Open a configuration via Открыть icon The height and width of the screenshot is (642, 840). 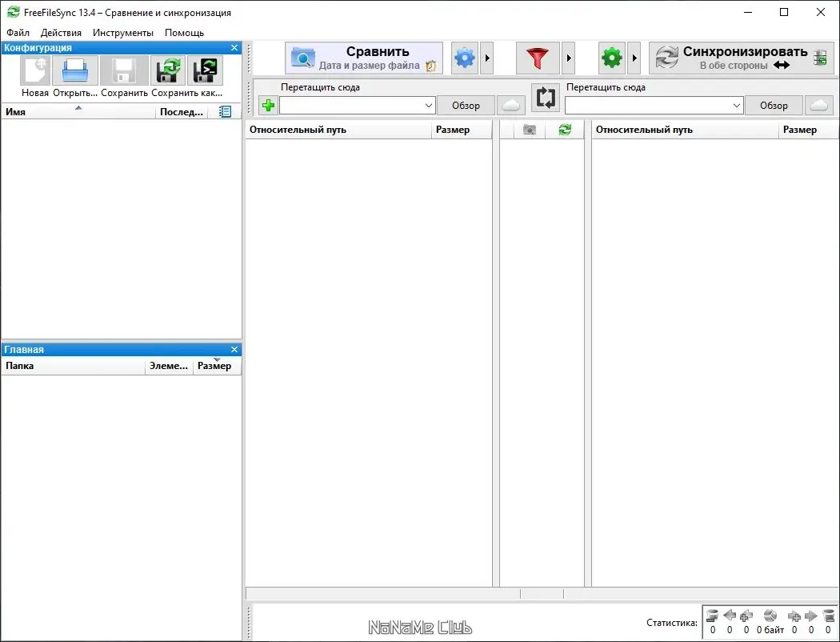75,70
